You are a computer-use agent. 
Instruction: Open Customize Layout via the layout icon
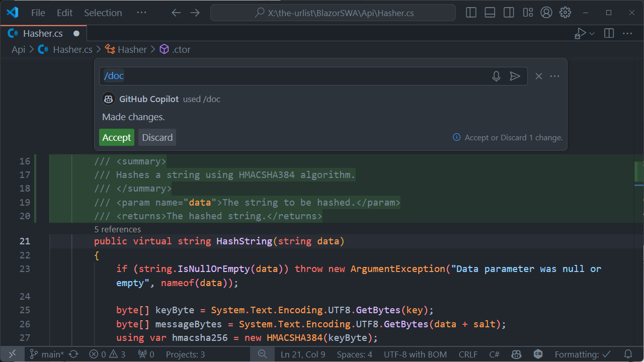(527, 12)
